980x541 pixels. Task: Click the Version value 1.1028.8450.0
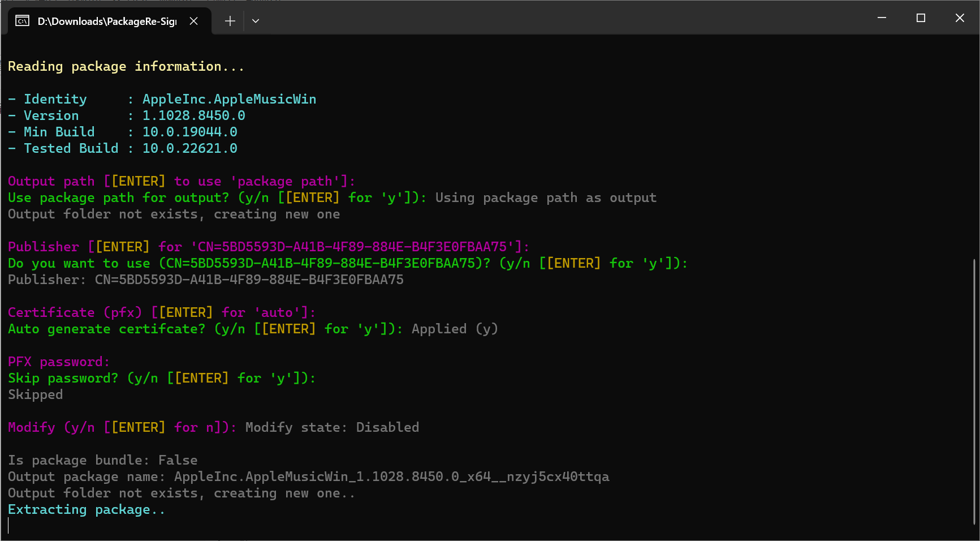click(193, 115)
